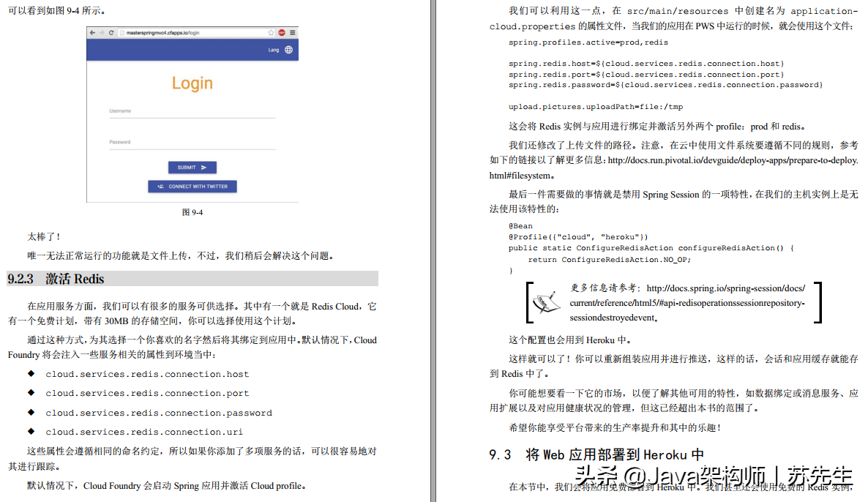Click the globe language icon
The height and width of the screenshot is (502, 868).
tap(289, 50)
